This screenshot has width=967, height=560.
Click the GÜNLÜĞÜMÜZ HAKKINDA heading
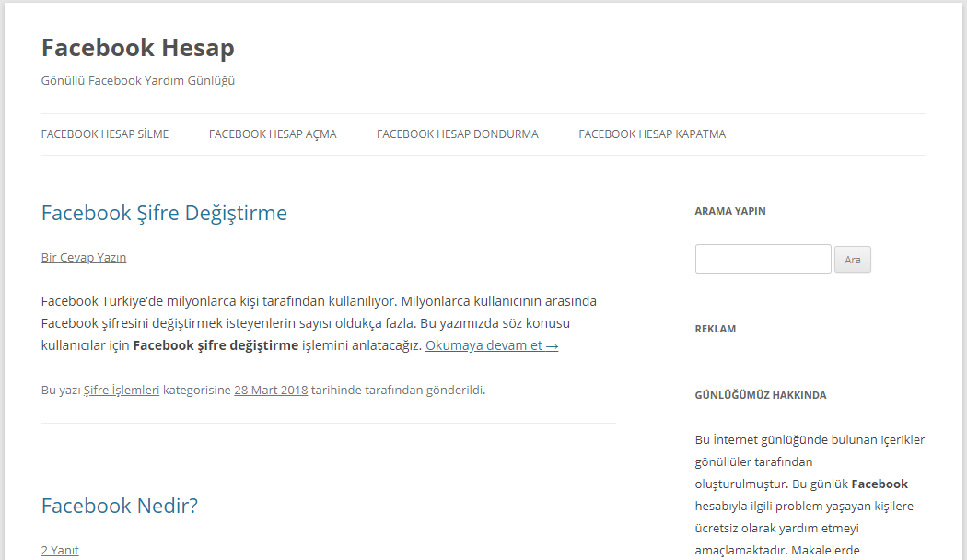pos(761,395)
